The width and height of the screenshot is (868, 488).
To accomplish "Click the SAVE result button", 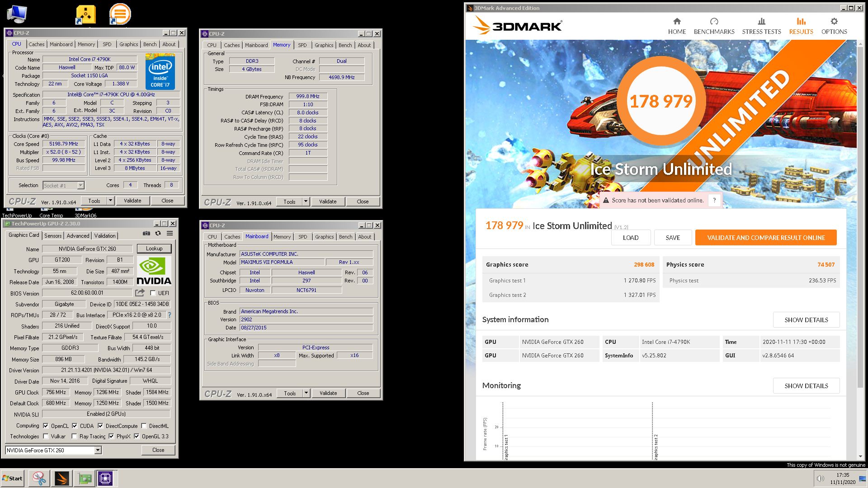I will (673, 238).
